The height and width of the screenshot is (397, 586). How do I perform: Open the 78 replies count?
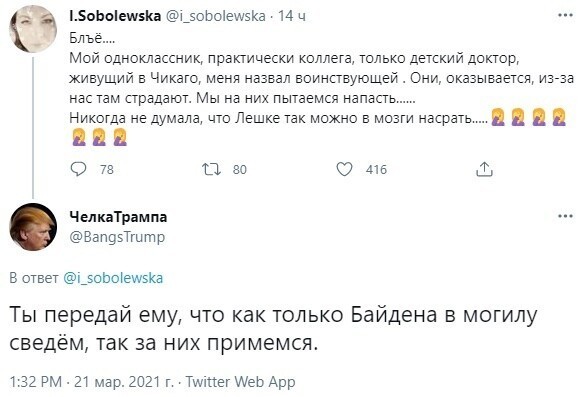click(107, 170)
